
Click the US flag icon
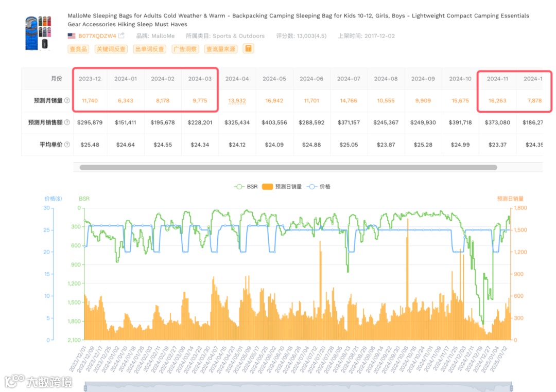(x=72, y=36)
